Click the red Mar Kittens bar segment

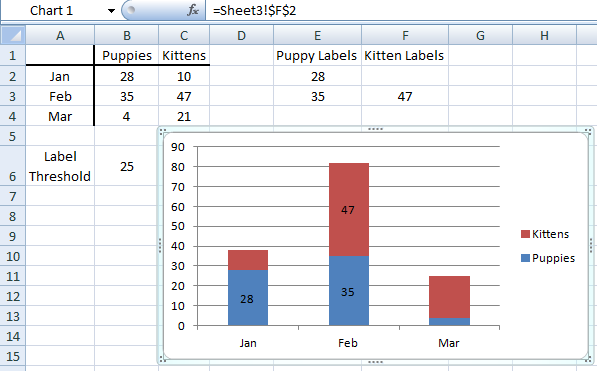449,297
